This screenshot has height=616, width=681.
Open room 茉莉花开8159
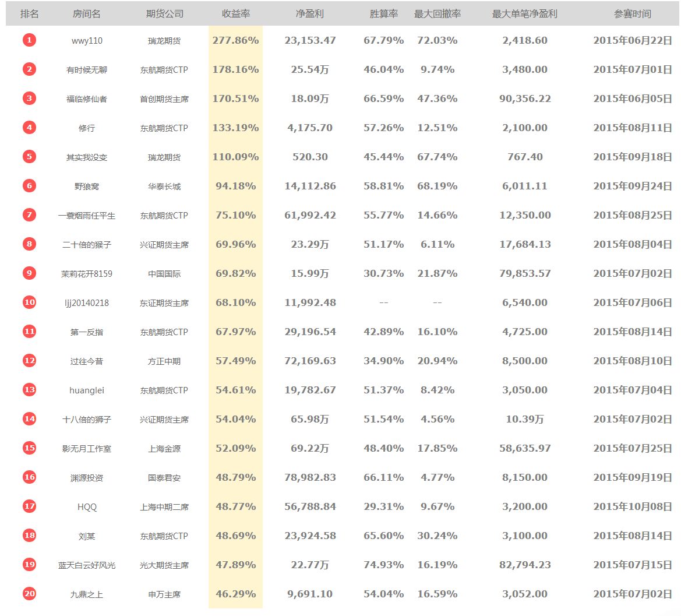coord(86,274)
